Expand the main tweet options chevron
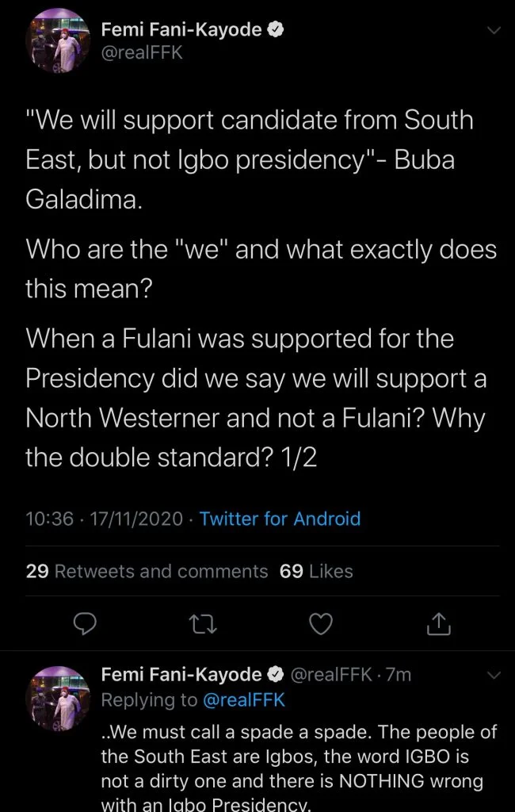The image size is (515, 812). (494, 31)
